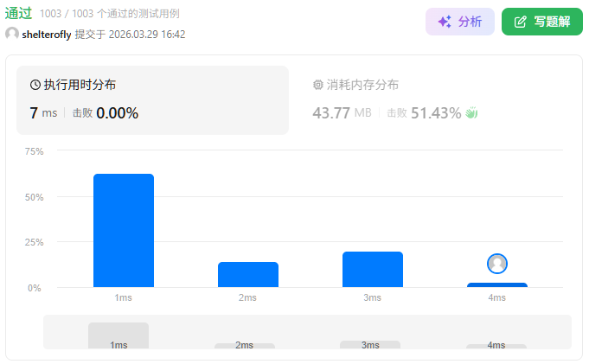Click the avatar beside shelterofly username
The width and height of the screenshot is (589, 364).
12,34
